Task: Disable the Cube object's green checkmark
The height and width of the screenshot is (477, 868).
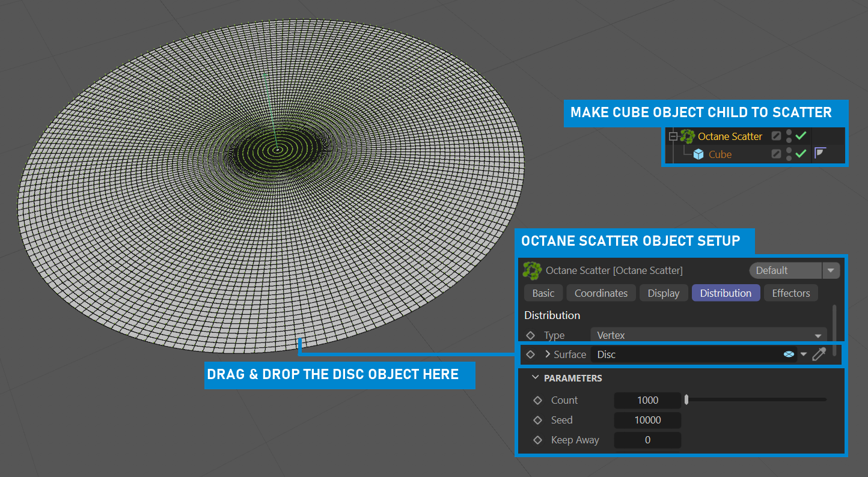Action: (x=801, y=154)
